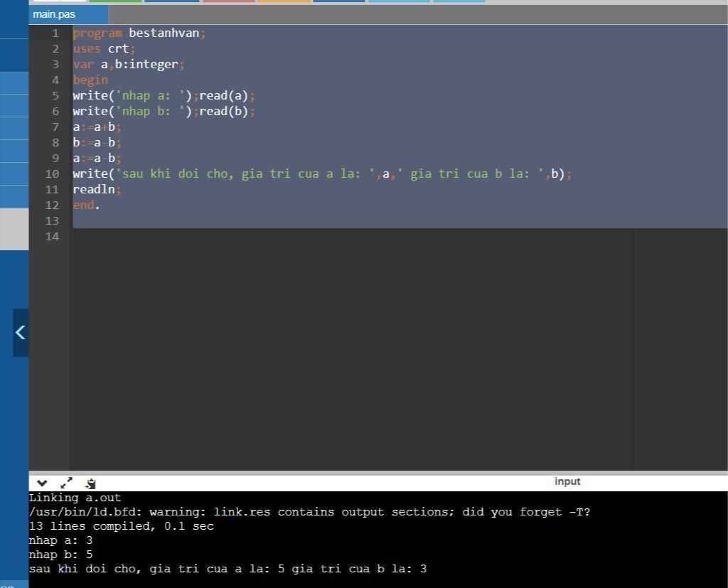Click the final swap result output line
This screenshot has width=728, height=588.
(x=227, y=569)
